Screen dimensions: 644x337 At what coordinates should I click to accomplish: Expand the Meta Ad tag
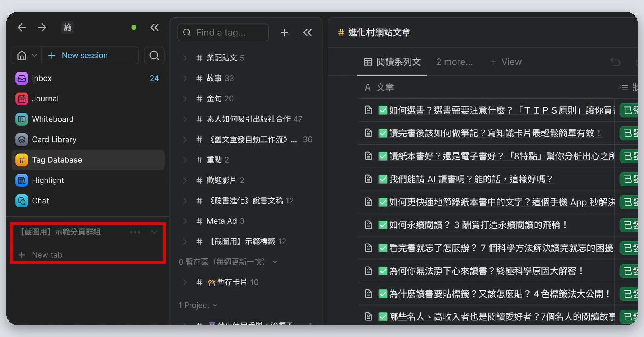click(185, 221)
